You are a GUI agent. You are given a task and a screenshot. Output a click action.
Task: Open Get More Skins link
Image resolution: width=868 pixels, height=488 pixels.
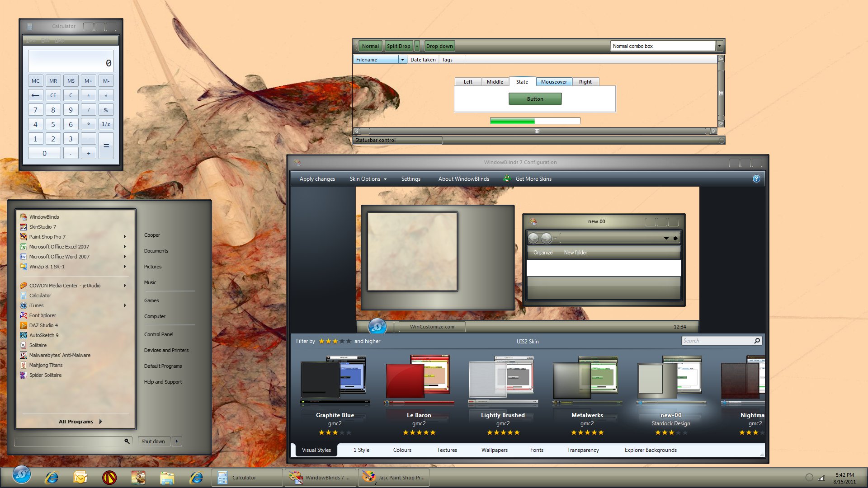528,179
